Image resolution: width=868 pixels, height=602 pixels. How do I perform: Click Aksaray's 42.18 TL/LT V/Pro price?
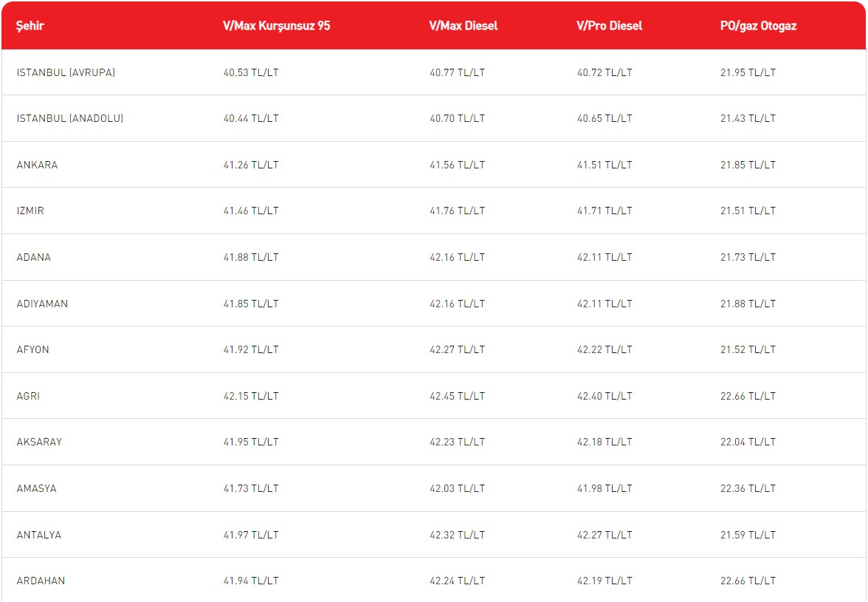(x=604, y=442)
